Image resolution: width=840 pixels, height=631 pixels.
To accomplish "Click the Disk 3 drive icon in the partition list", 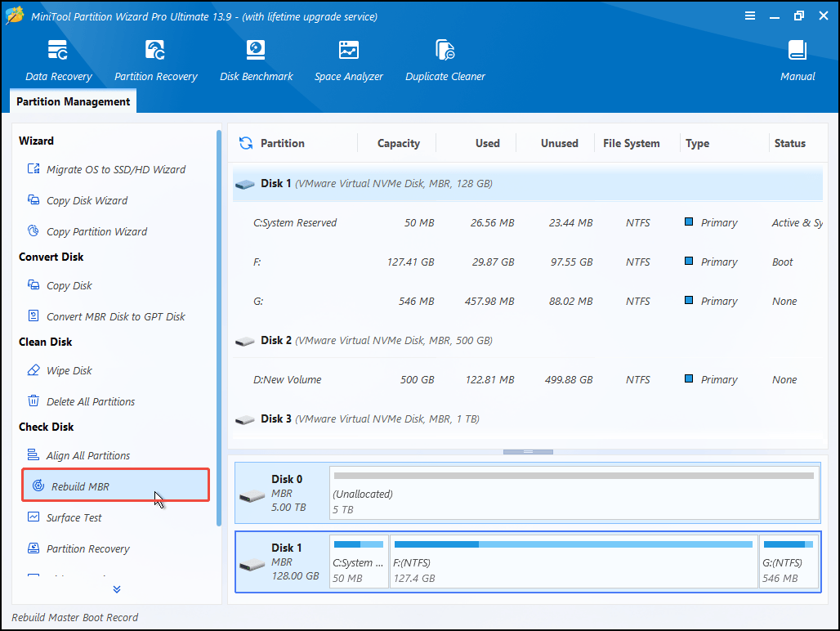I will tap(245, 420).
